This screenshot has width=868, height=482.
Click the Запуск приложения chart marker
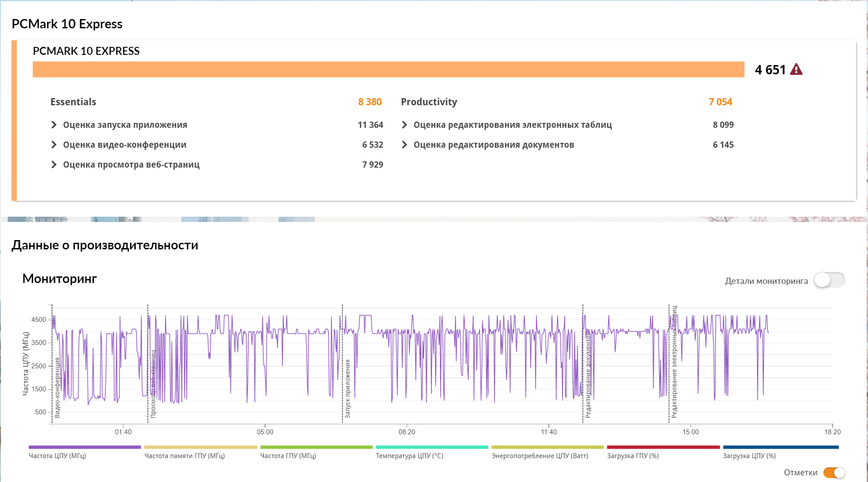coord(347,388)
